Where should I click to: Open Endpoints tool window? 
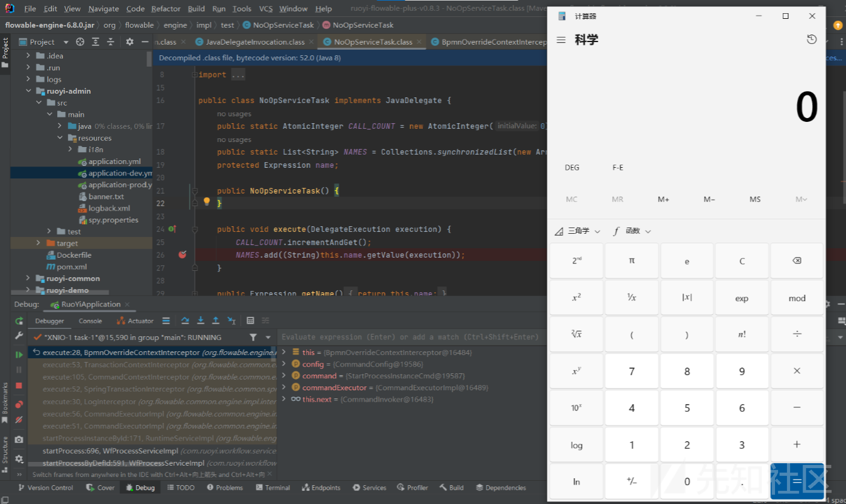click(x=321, y=488)
